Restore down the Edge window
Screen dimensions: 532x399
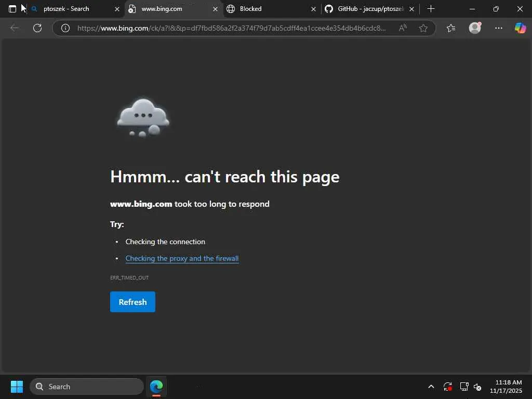[496, 9]
